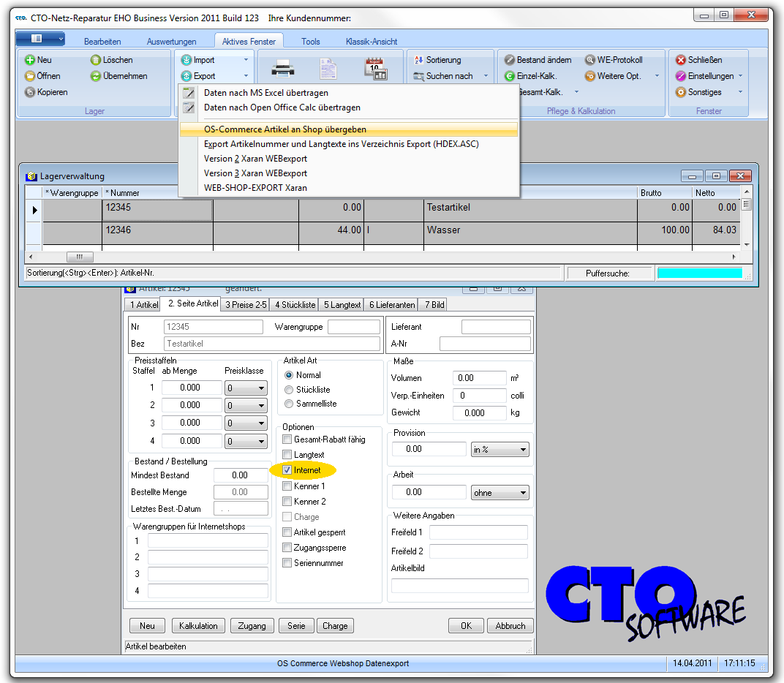784x683 pixels.
Task: Choose 'Daten nach MS Excel übertragen' menu entry
Action: pos(266,93)
